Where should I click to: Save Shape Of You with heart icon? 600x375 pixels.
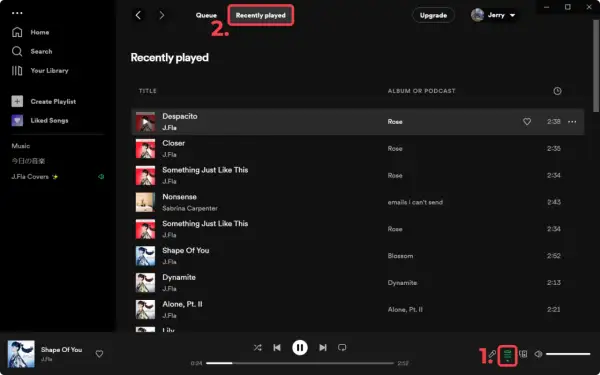[99, 354]
